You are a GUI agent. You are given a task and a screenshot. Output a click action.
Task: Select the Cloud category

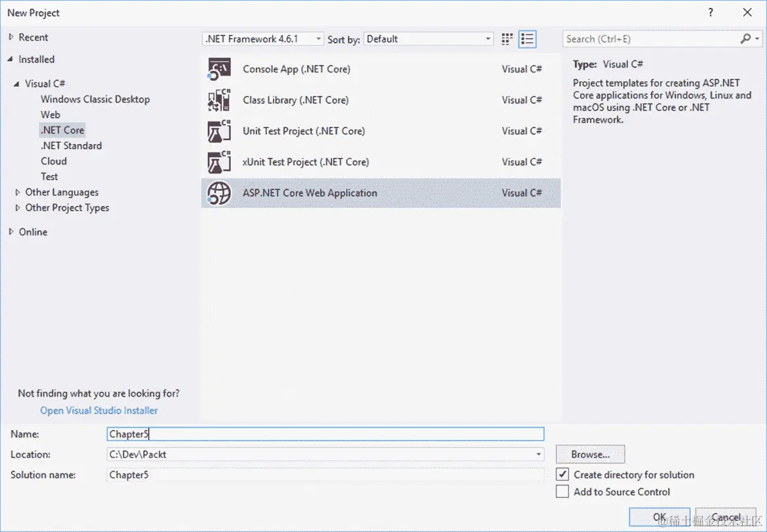(54, 161)
